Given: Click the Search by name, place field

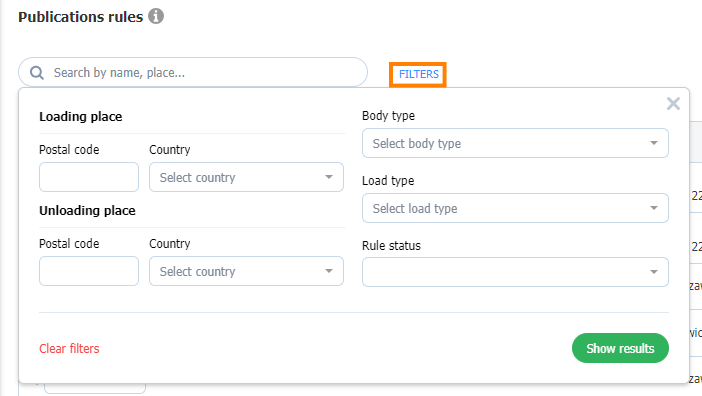Looking at the screenshot, I should click(193, 72).
